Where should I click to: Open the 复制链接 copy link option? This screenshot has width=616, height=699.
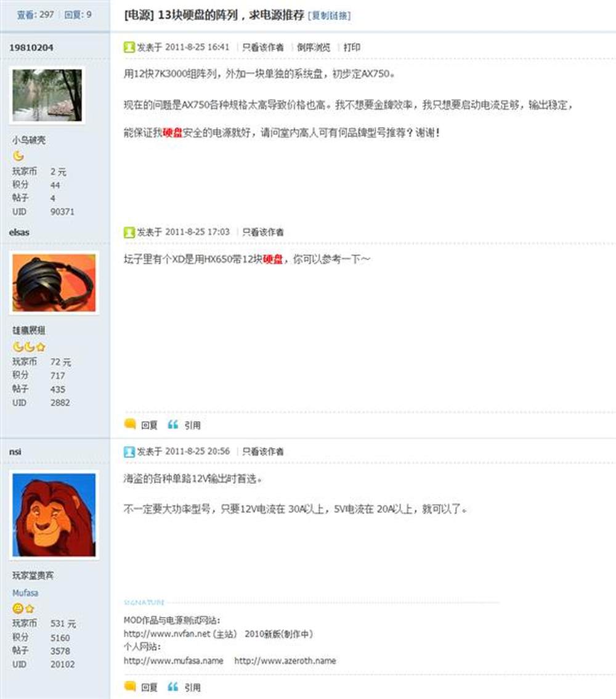coord(330,15)
